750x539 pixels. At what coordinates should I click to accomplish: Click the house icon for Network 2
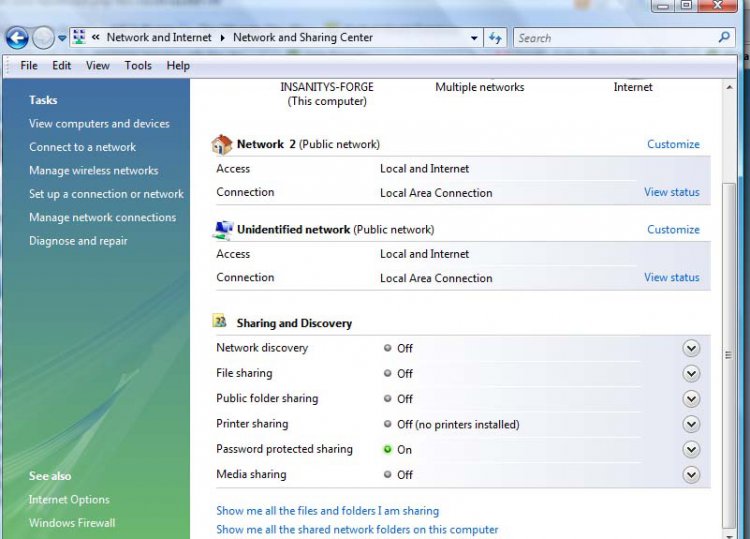(222, 144)
